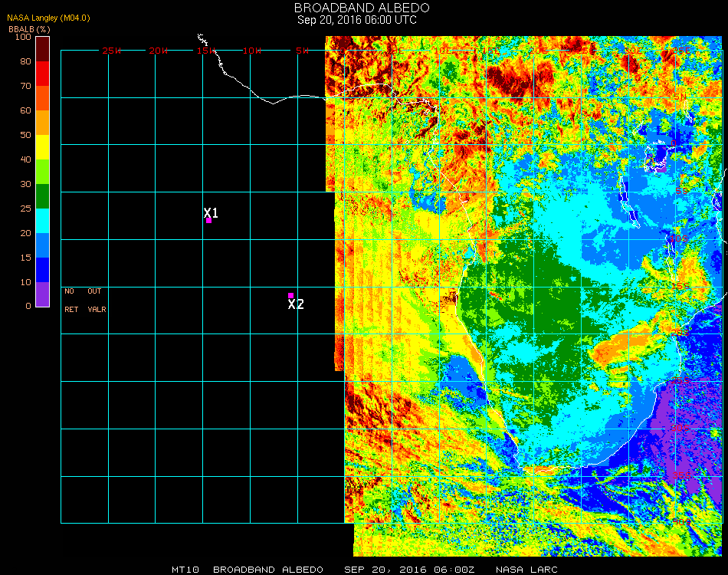Click the NO RET legend text

(x=70, y=301)
